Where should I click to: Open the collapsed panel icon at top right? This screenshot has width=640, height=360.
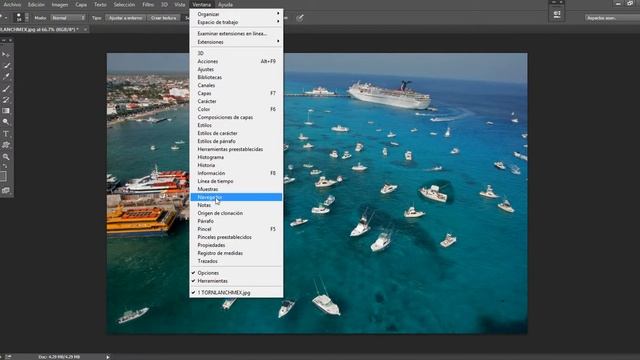(557, 14)
